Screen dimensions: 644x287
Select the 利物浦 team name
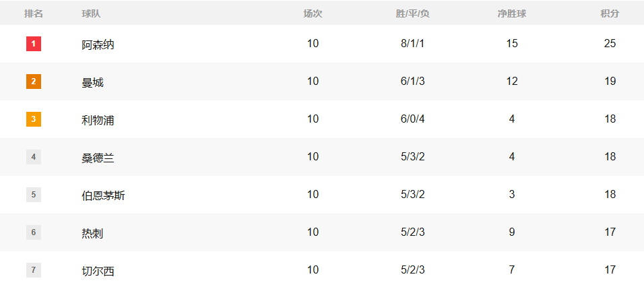click(x=98, y=120)
